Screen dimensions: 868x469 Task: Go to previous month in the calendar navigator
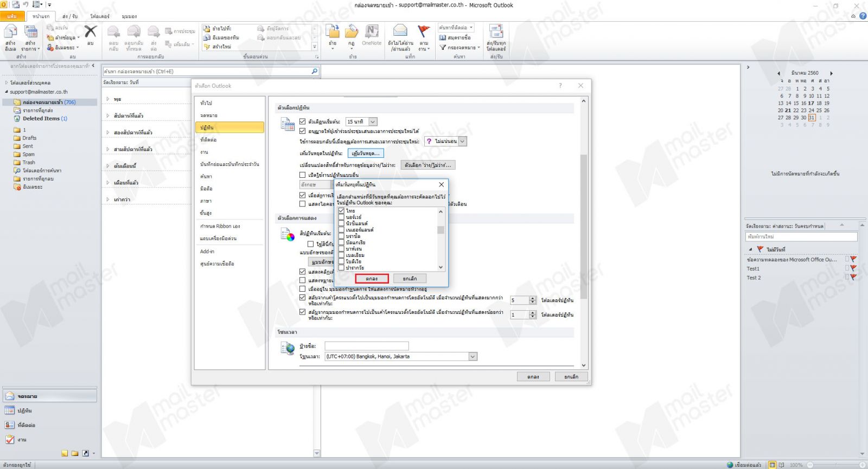[x=778, y=73]
